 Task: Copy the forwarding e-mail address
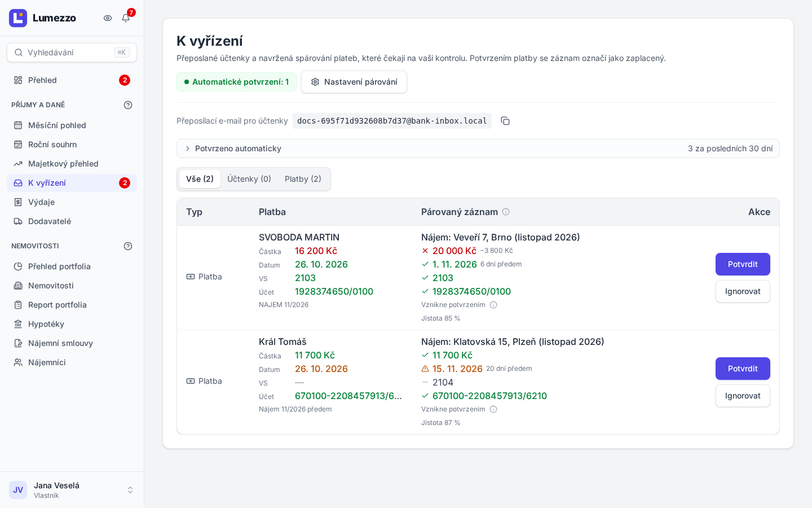click(x=505, y=121)
